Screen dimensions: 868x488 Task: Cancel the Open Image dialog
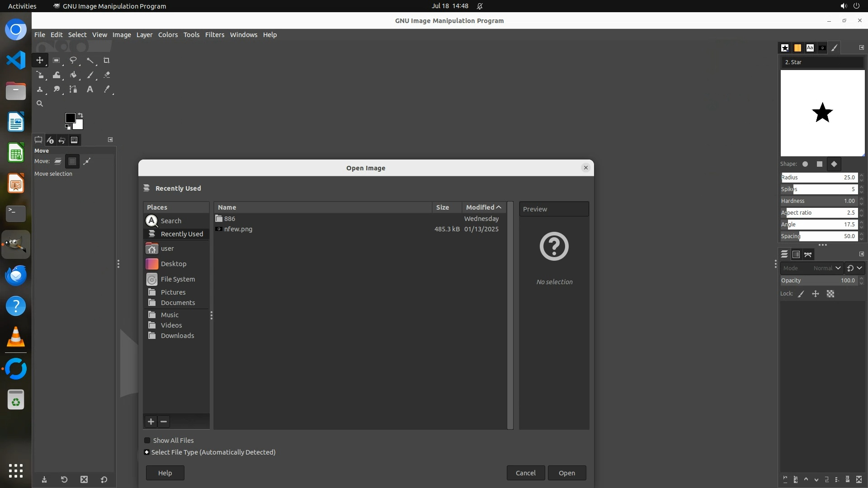click(x=525, y=473)
